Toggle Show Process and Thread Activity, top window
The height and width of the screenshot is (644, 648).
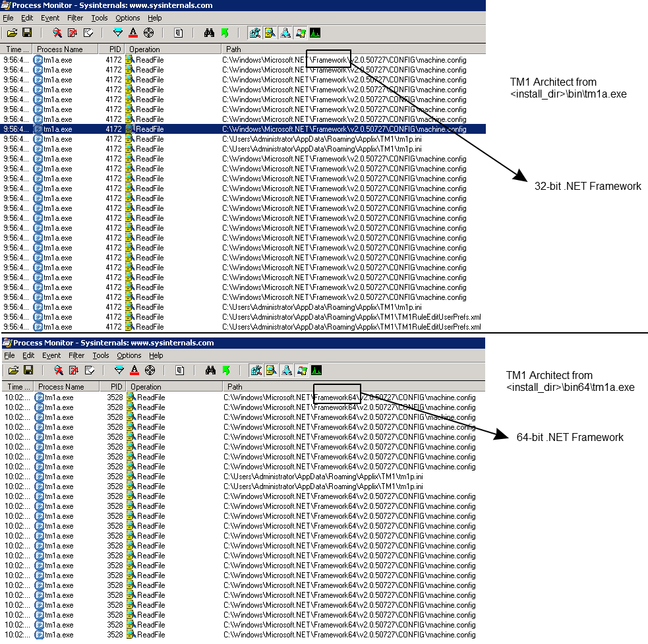point(300,33)
